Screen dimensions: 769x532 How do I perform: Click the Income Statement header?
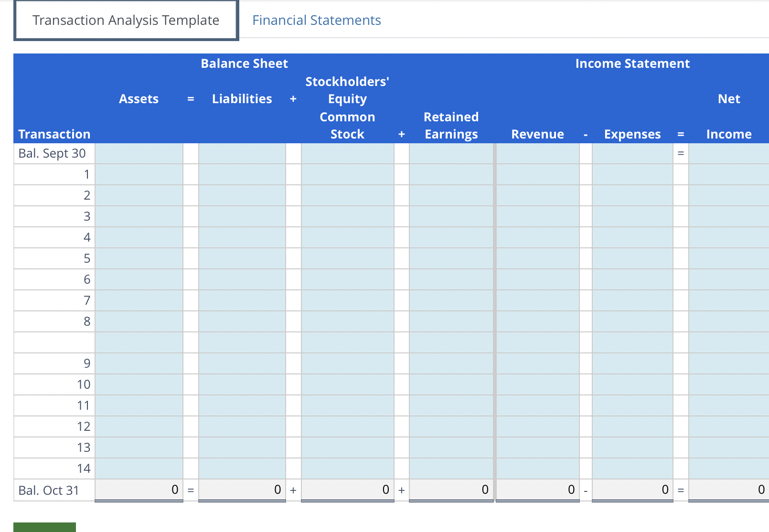click(x=632, y=64)
